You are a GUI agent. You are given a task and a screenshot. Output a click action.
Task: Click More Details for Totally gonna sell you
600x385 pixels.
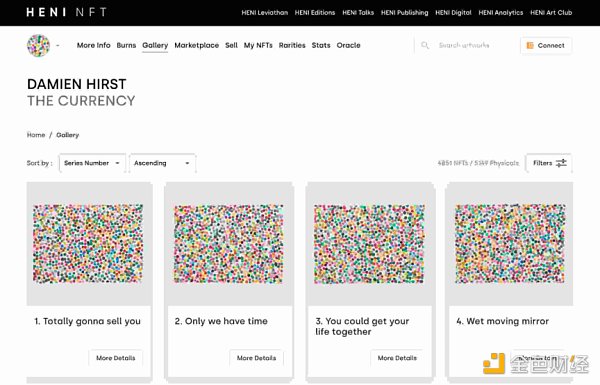pyautogui.click(x=116, y=358)
